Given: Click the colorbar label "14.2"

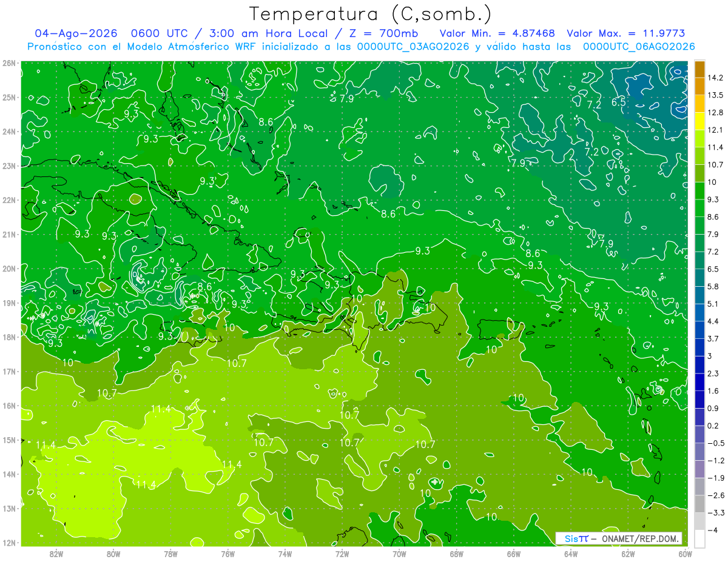Looking at the screenshot, I should [x=716, y=78].
